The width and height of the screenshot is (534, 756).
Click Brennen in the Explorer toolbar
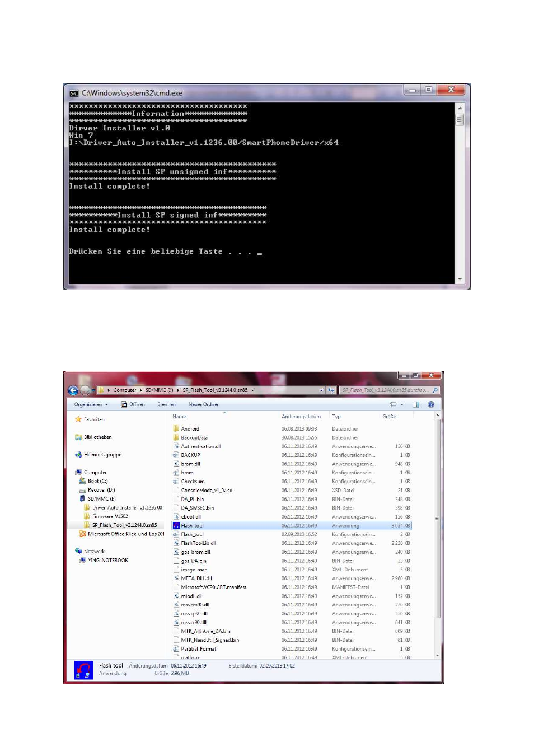(x=166, y=404)
